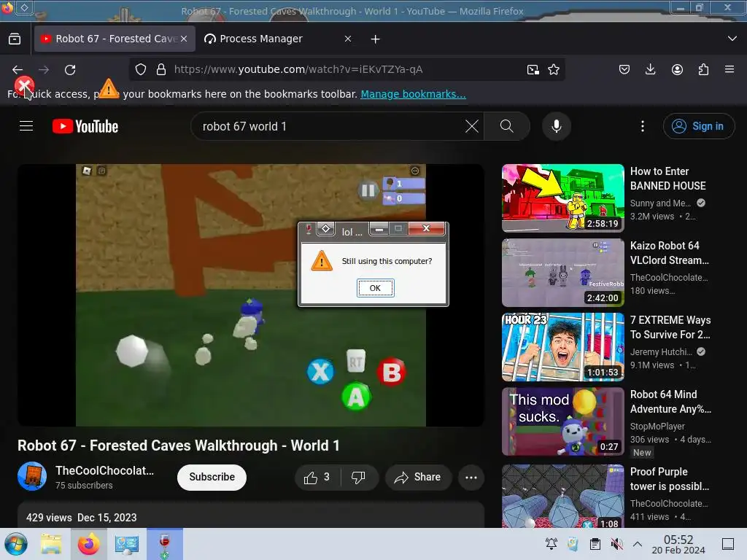The width and height of the screenshot is (747, 560).
Task: Open the Firefox downloads panel
Action: (650, 69)
